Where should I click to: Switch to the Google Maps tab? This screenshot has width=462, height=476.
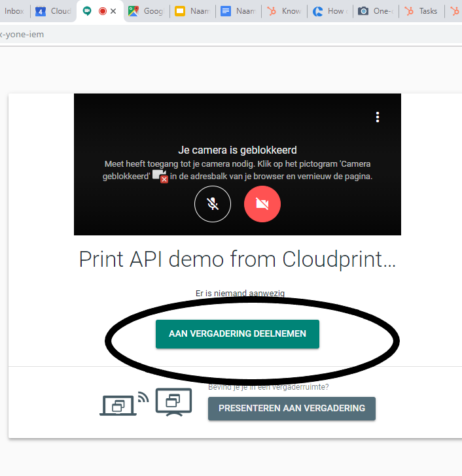click(x=147, y=11)
